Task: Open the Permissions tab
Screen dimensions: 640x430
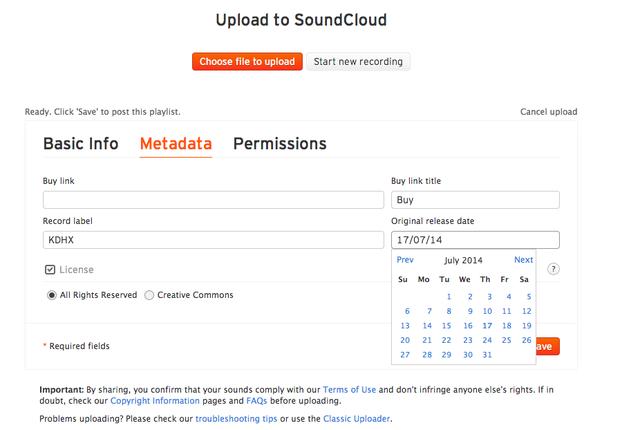Action: coord(279,144)
